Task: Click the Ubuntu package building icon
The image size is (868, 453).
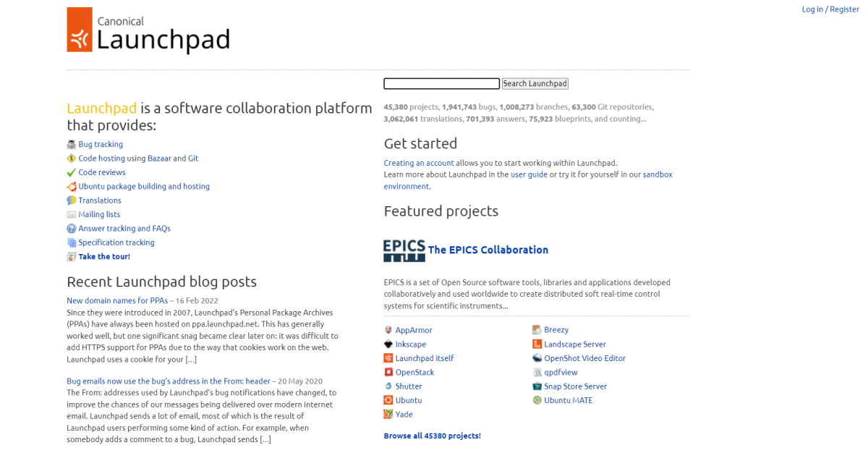Action: point(72,187)
